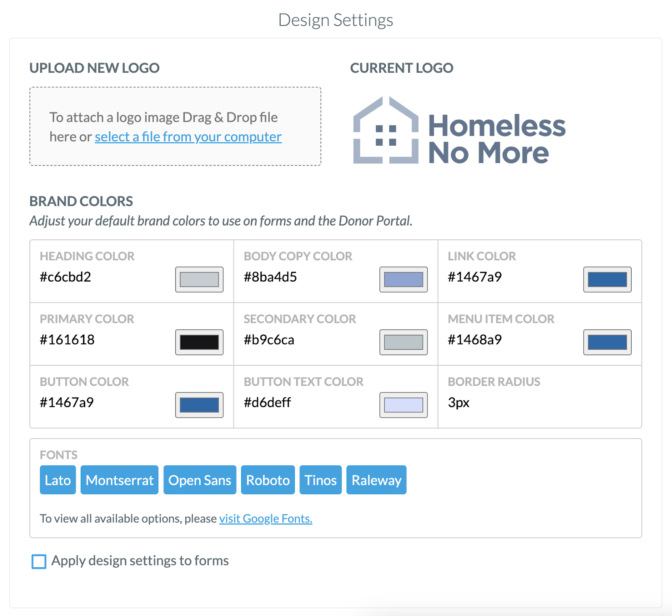Select the Roboto font button

coord(268,480)
